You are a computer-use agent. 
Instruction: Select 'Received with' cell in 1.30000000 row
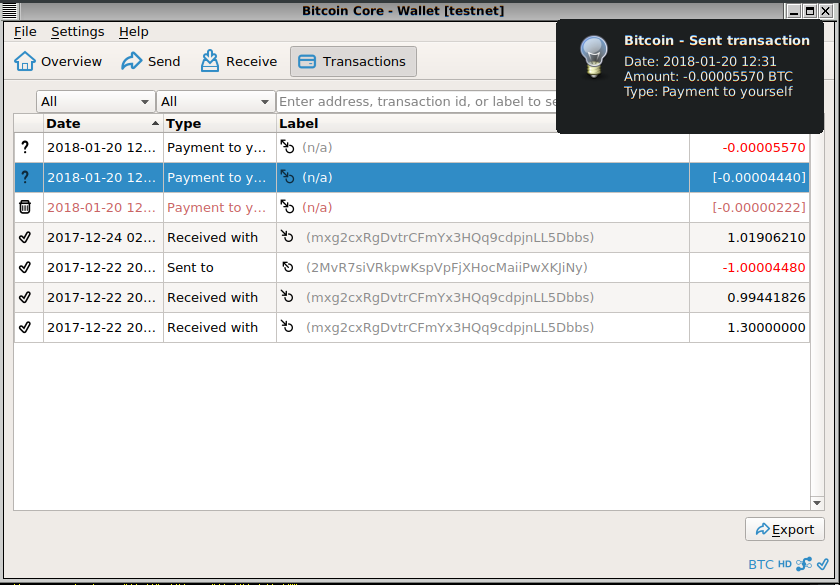click(220, 327)
